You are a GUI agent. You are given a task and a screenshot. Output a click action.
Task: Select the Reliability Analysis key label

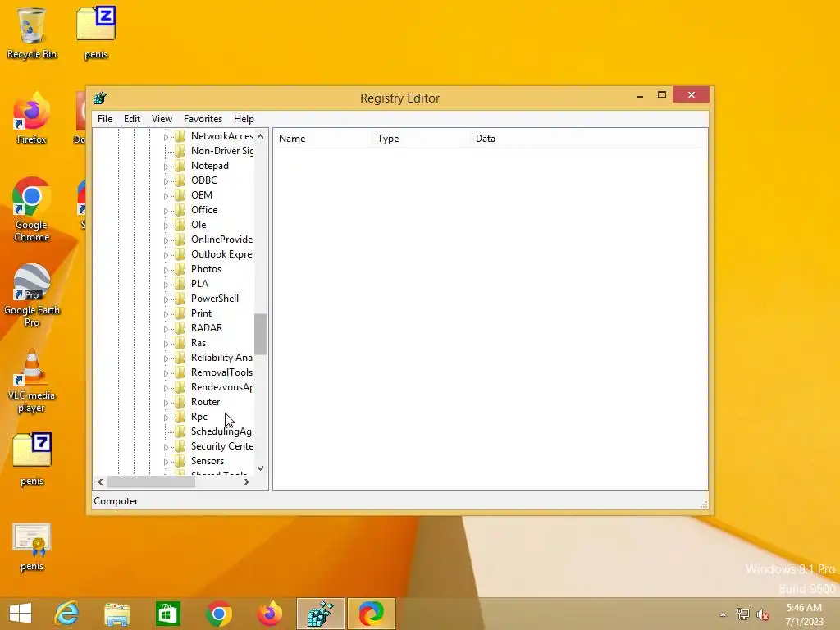click(x=221, y=358)
